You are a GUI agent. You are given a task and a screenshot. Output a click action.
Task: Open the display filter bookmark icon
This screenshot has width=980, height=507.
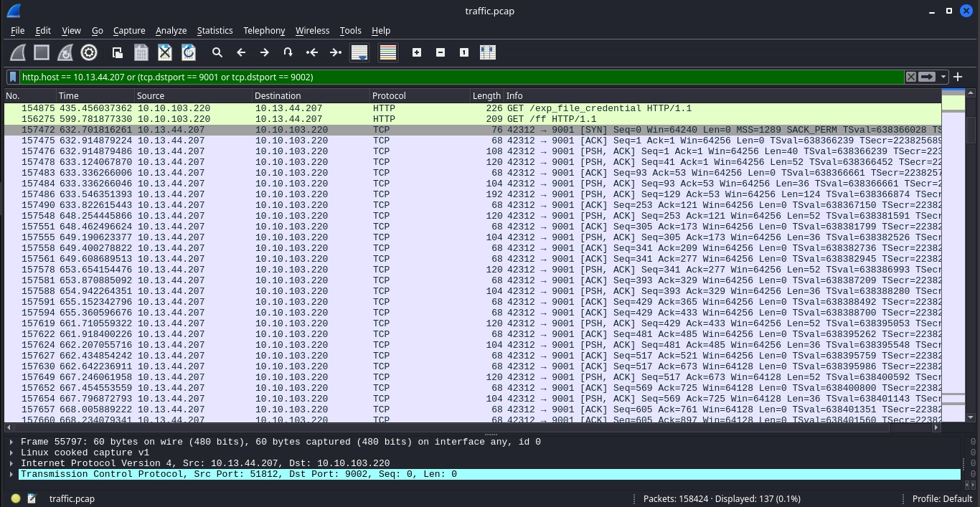13,77
